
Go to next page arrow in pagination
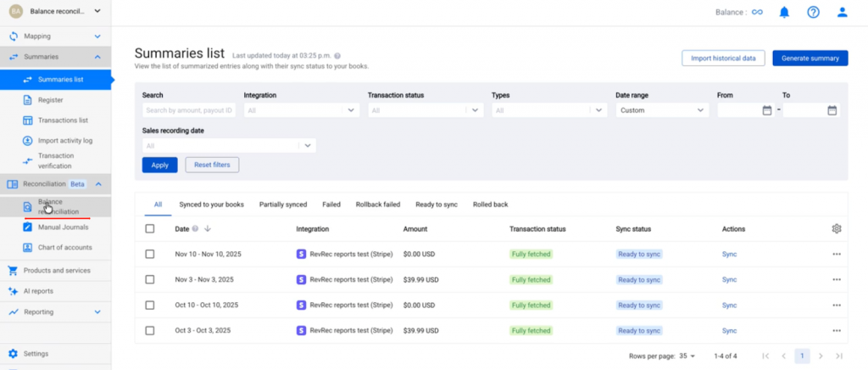click(x=820, y=356)
